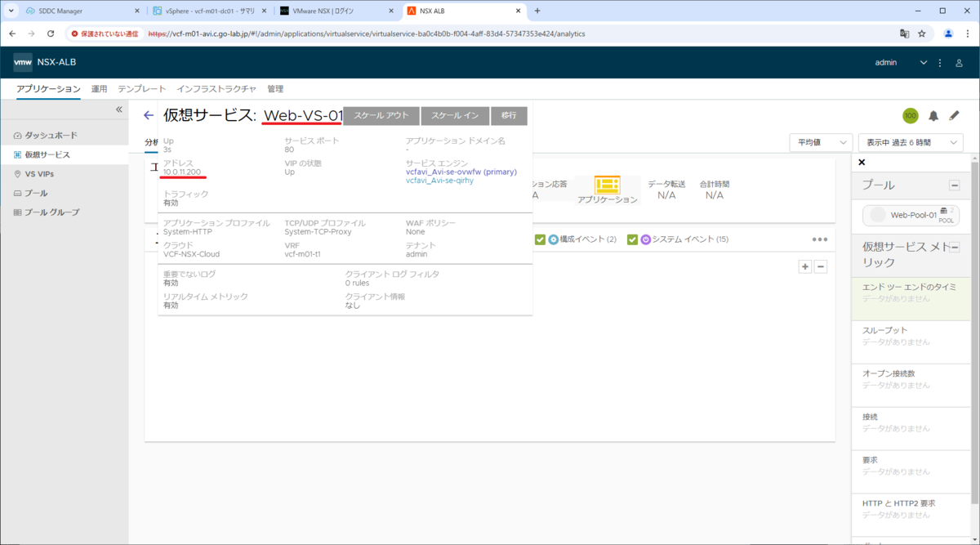Open the vcfavi_Avi-se-qirhy service engine link
The height and width of the screenshot is (545, 980).
(x=439, y=181)
